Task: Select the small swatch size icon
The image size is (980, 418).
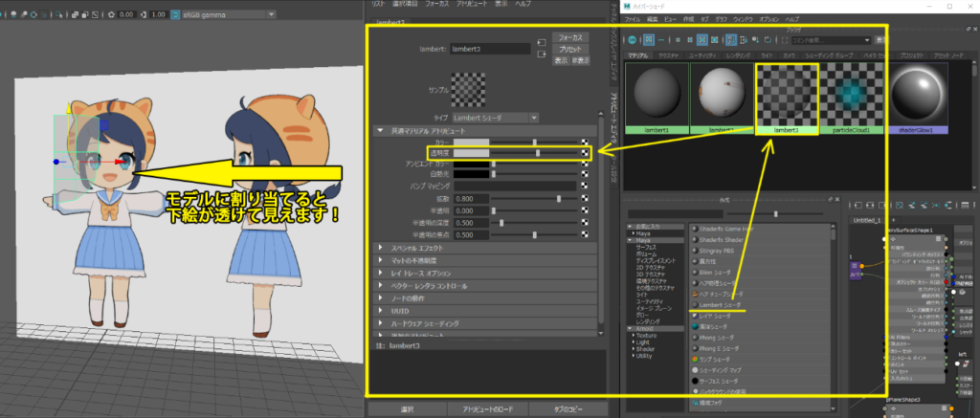Action: tap(679, 39)
